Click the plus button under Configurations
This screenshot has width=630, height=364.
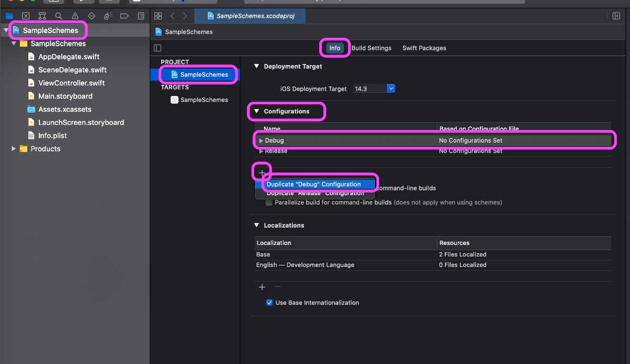click(x=262, y=173)
